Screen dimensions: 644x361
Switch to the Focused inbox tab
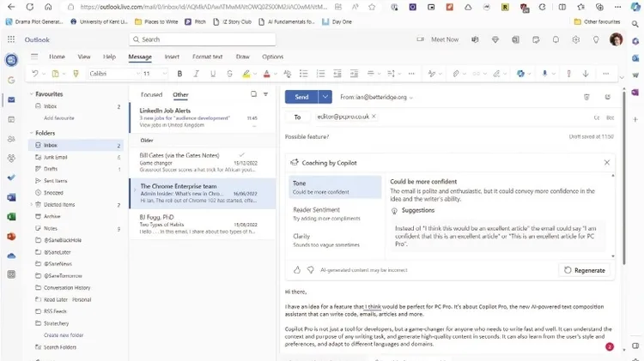pyautogui.click(x=151, y=95)
